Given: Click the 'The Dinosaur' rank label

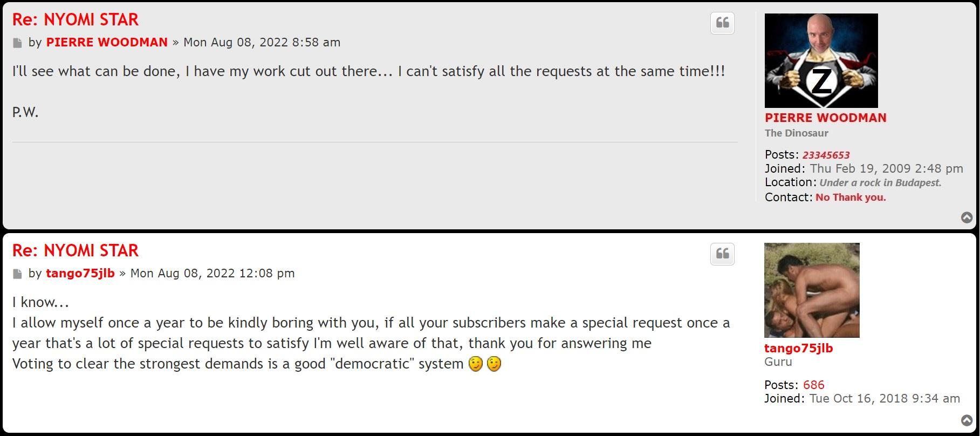Looking at the screenshot, I should (x=796, y=133).
